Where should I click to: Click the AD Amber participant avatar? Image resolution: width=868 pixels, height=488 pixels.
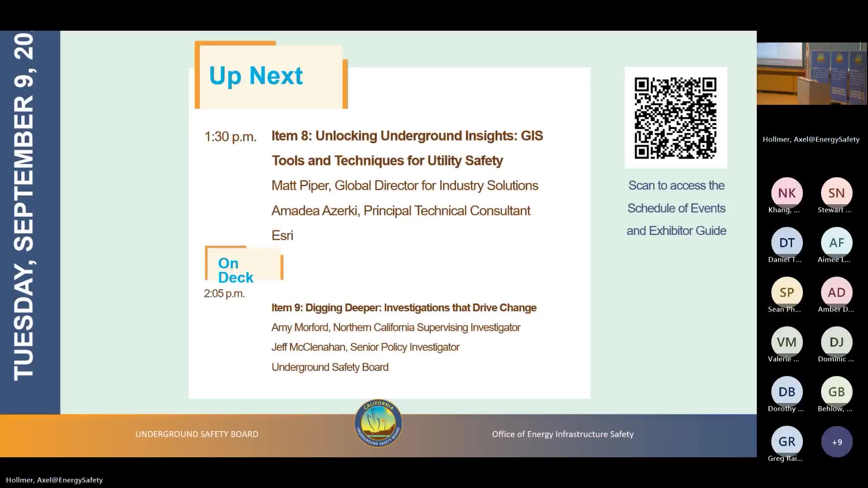pyautogui.click(x=836, y=292)
